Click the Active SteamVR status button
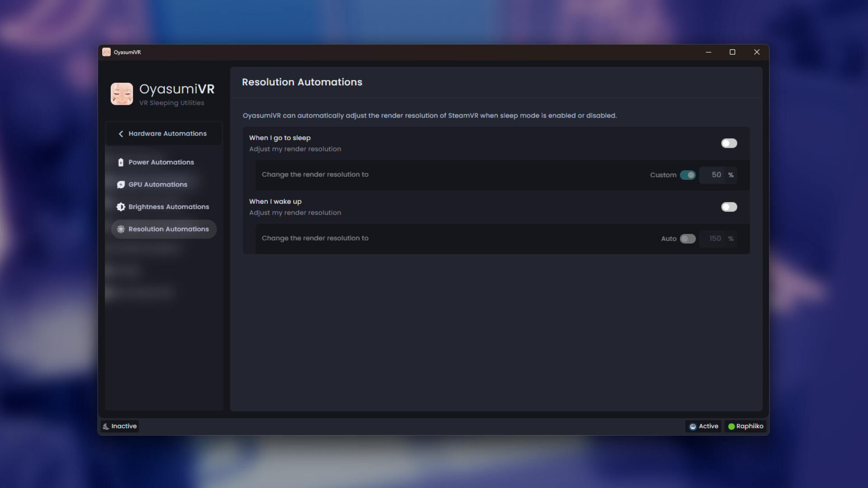Viewport: 868px width, 488px height. tap(703, 426)
